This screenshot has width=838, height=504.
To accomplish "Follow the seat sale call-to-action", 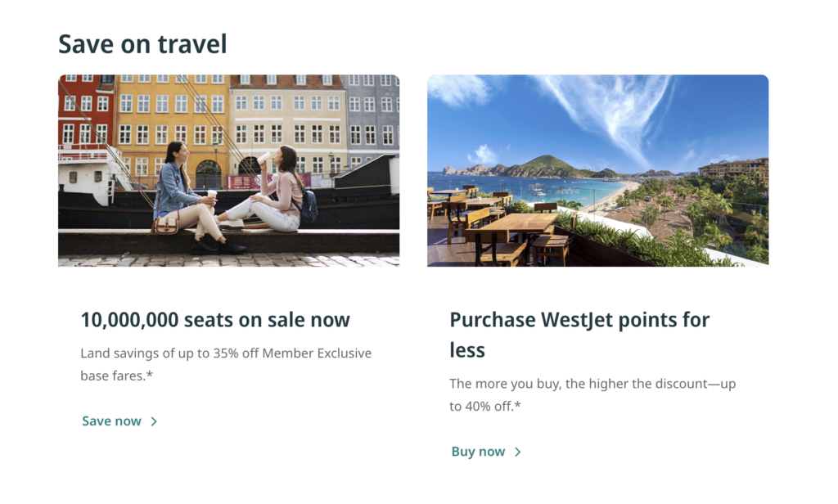I will pos(111,421).
